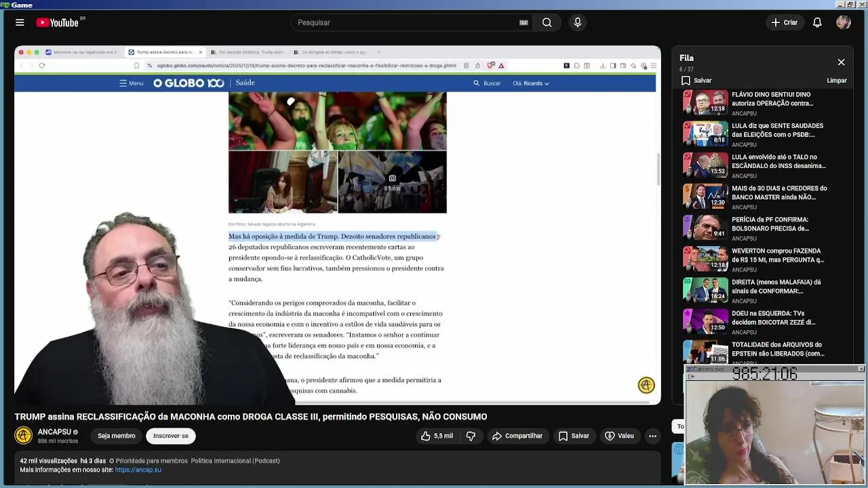This screenshot has width=868, height=488.
Task: Dislike the video
Action: tap(471, 436)
